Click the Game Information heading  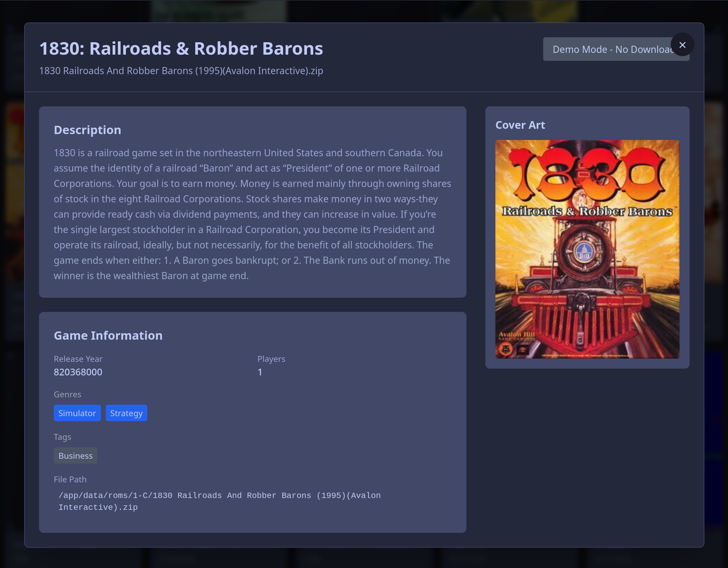pyautogui.click(x=108, y=335)
